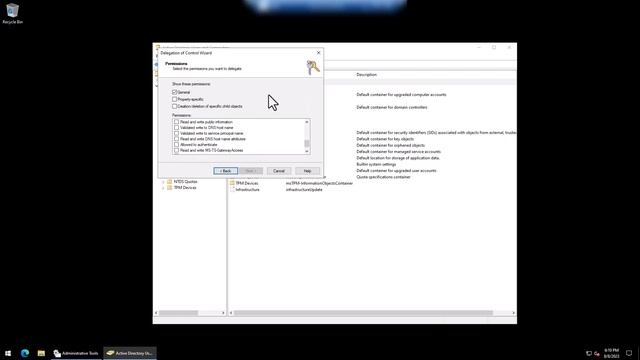Image resolution: width=640 pixels, height=360 pixels.
Task: Click the permissions list scrollbar thumb
Action: coord(307,143)
